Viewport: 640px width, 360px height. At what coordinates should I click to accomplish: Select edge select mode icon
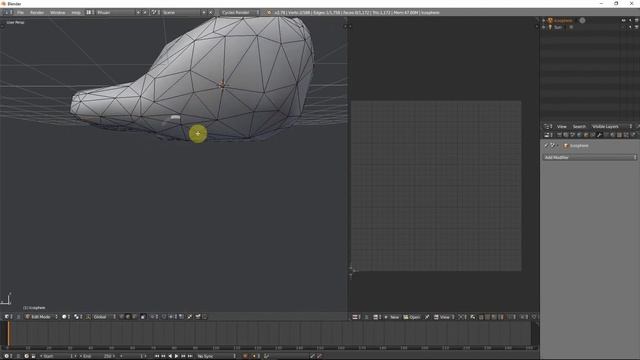click(128, 317)
